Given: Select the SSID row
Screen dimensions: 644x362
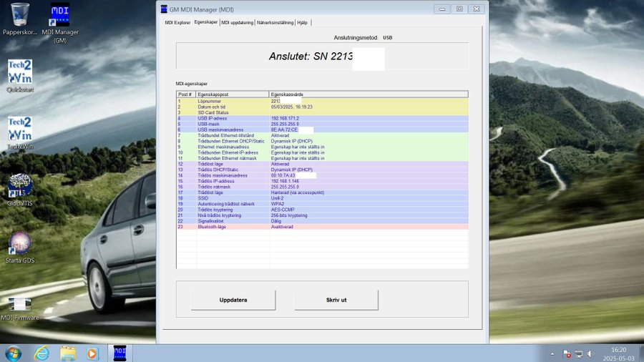Looking at the screenshot, I should tap(323, 198).
